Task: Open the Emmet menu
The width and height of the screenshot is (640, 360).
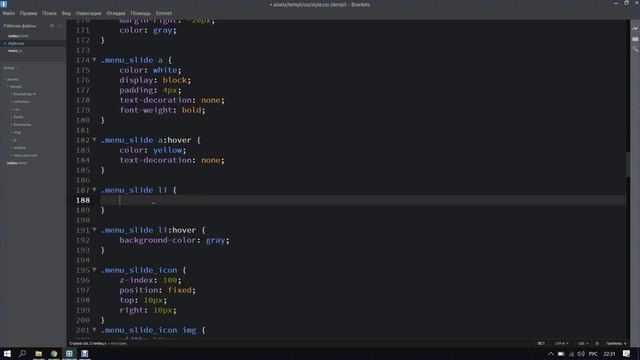Action: [x=164, y=13]
